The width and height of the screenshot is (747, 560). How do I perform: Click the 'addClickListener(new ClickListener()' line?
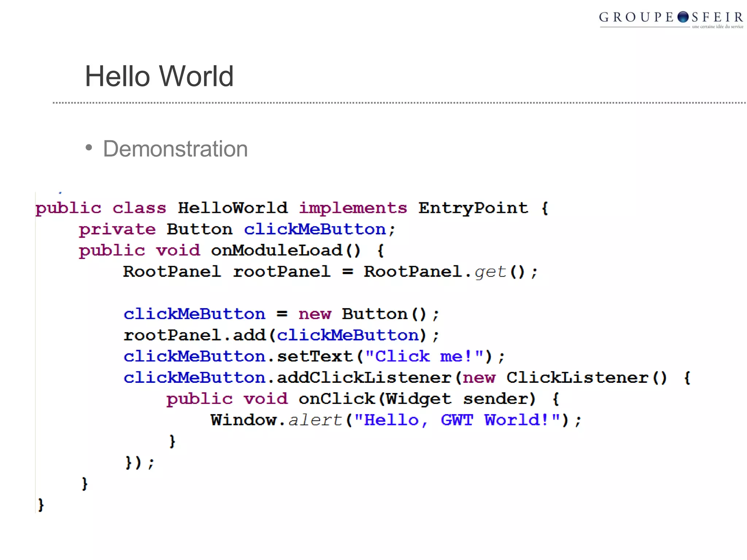[407, 378]
